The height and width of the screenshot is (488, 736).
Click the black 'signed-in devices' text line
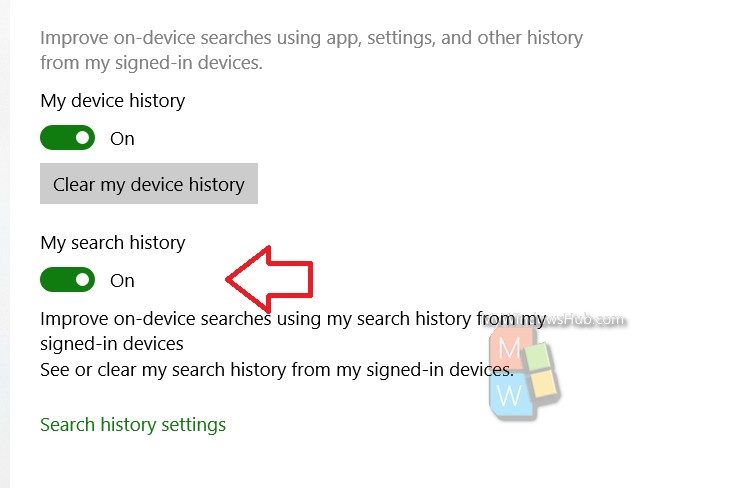pos(112,344)
